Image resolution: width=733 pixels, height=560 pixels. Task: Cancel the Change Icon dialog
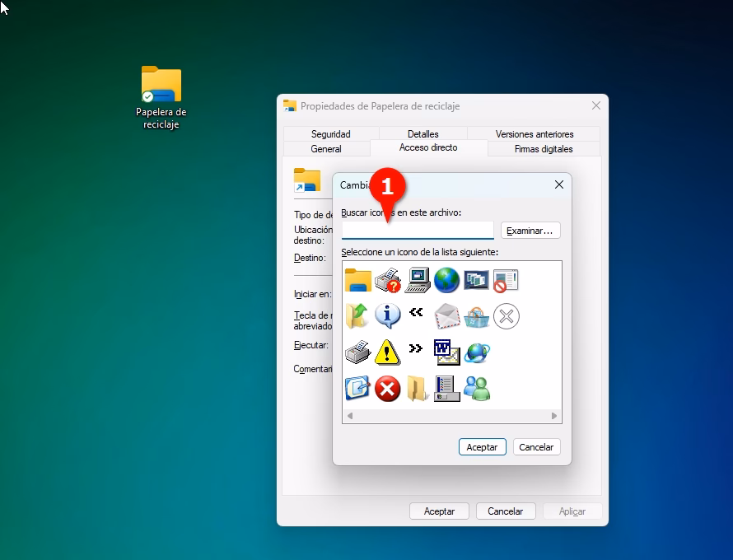click(536, 447)
